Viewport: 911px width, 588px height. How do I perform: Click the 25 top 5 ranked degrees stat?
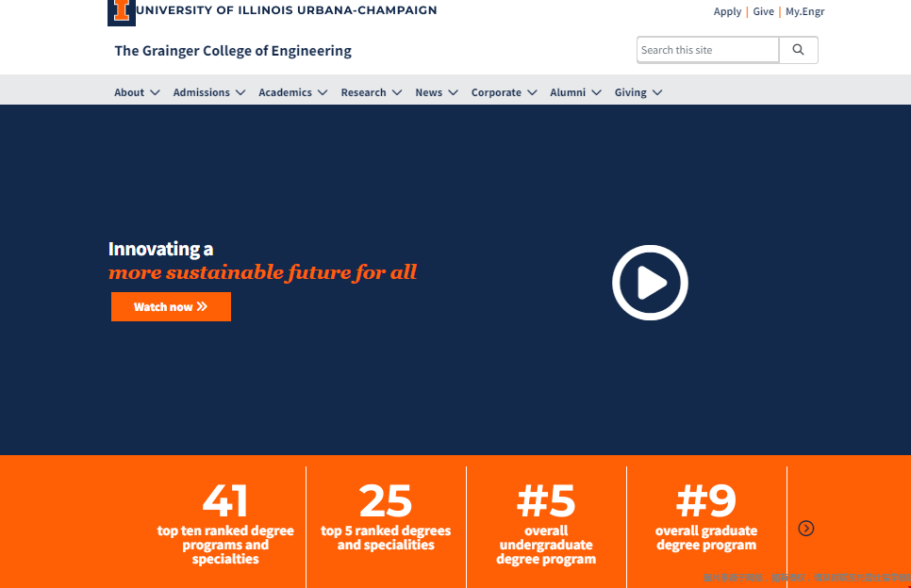(386, 517)
